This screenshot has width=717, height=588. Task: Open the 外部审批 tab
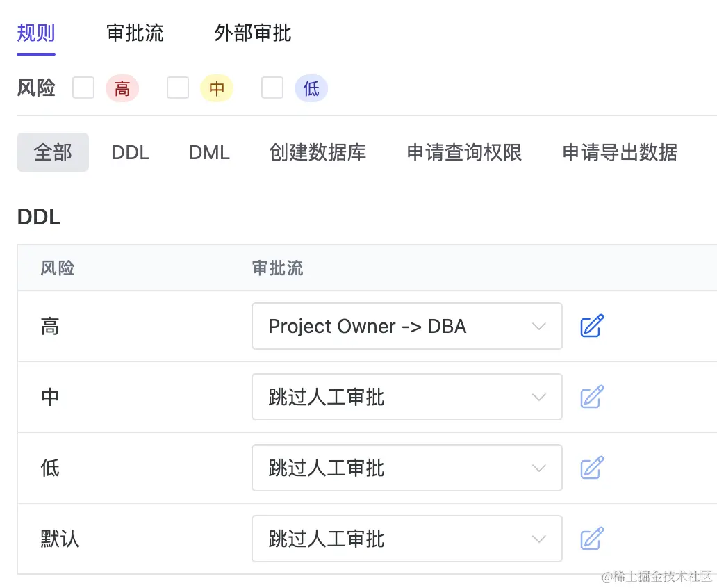(252, 33)
